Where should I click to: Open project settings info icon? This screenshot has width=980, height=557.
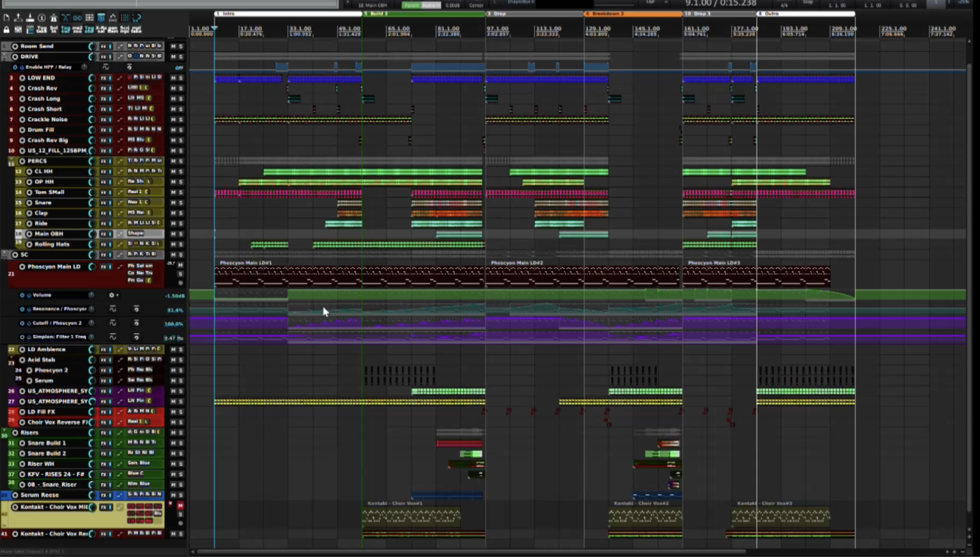[42, 17]
